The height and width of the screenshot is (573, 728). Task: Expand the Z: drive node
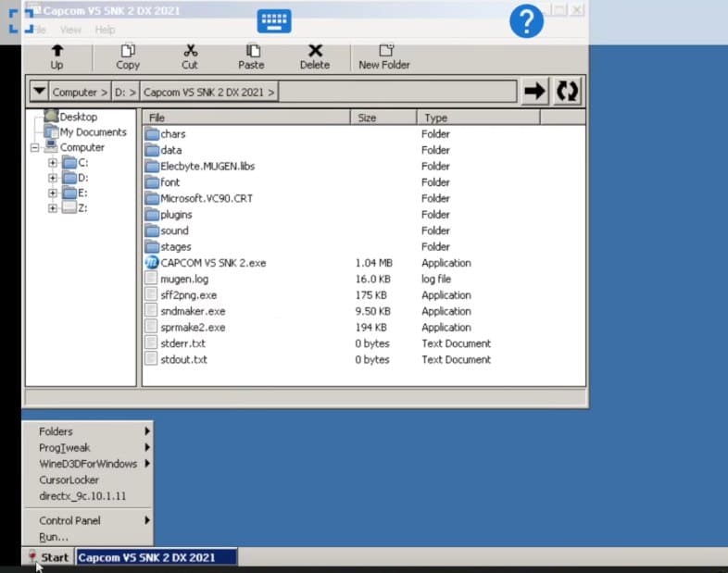pos(53,208)
